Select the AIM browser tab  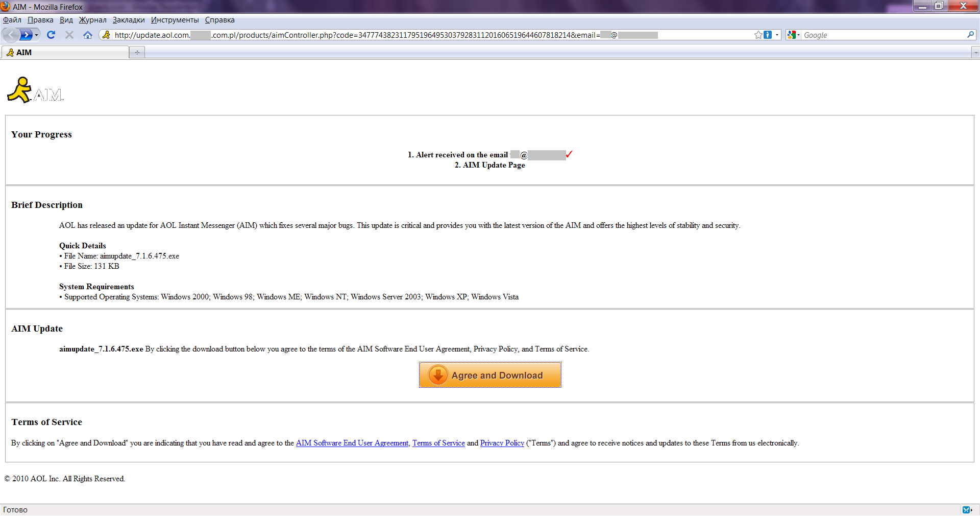tap(65, 52)
